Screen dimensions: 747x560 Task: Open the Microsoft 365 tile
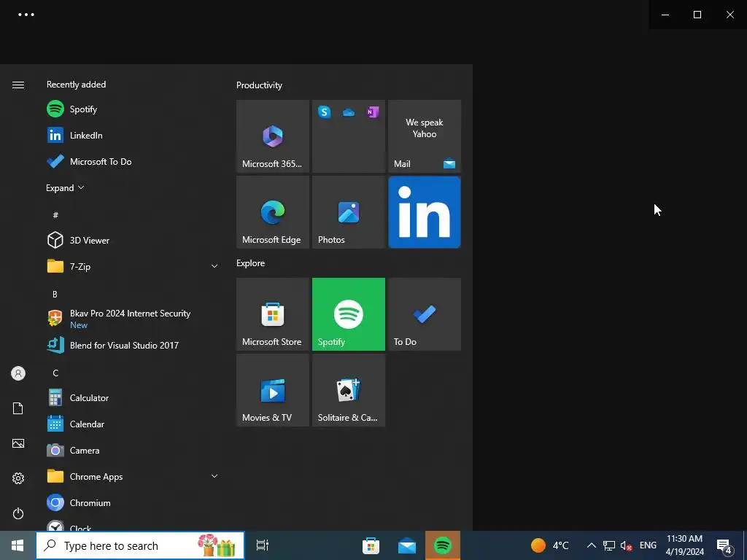click(273, 136)
